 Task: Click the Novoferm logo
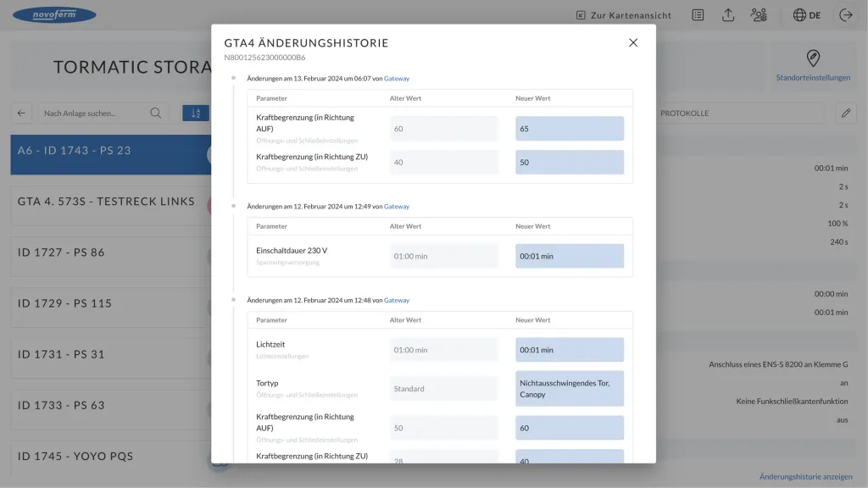54,15
